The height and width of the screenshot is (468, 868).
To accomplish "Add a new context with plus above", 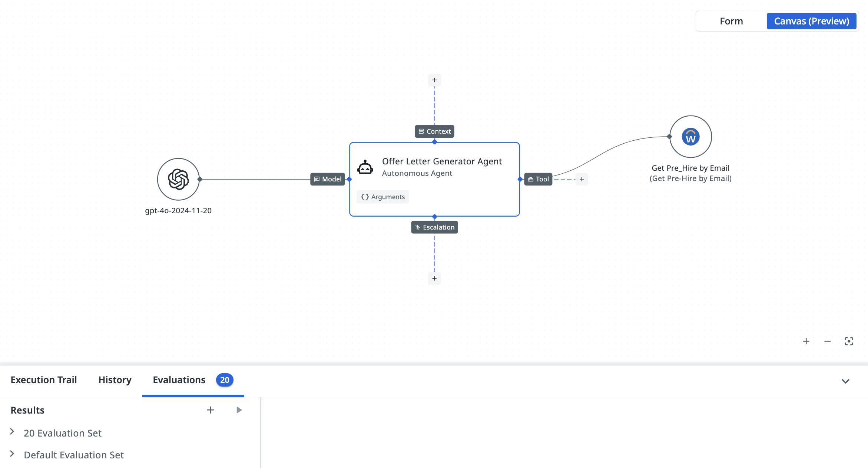I will [x=434, y=80].
